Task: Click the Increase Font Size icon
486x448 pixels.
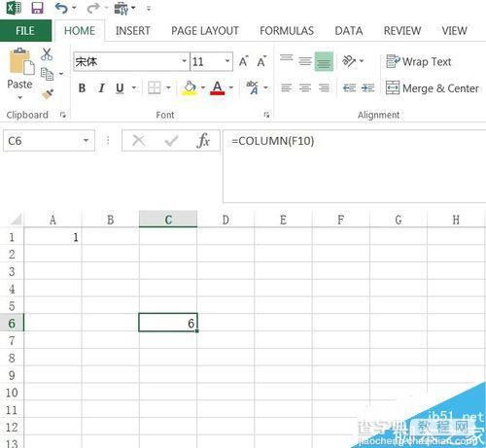Action: coord(244,61)
